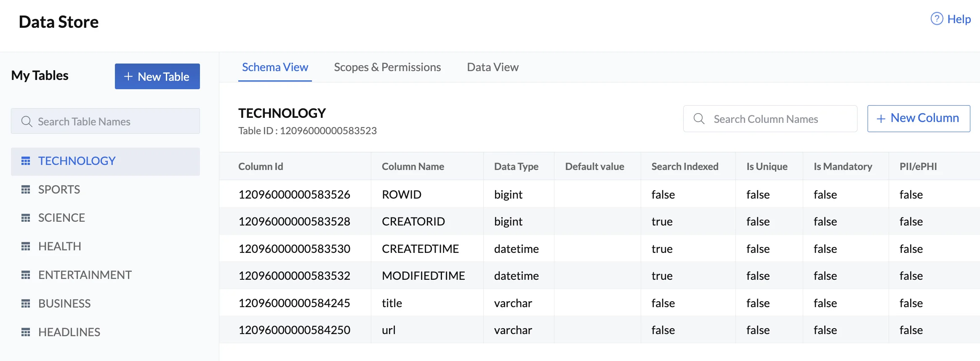Click the Help question mark icon
Image resolution: width=980 pixels, height=361 pixels.
coord(937,19)
